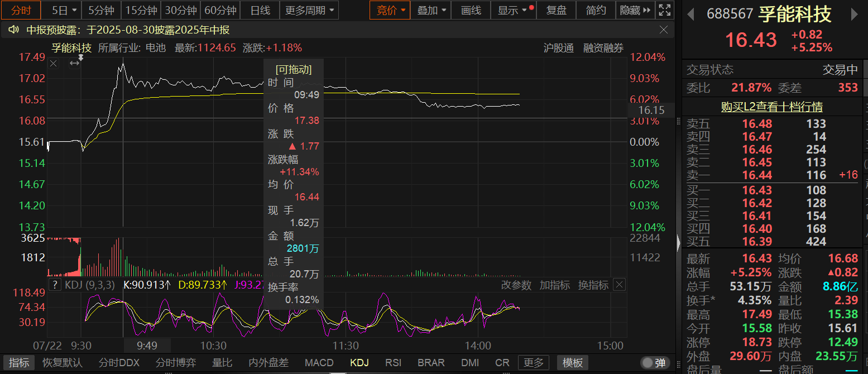
Task: Click the KDJ help question-mark icon
Action: coord(55,285)
